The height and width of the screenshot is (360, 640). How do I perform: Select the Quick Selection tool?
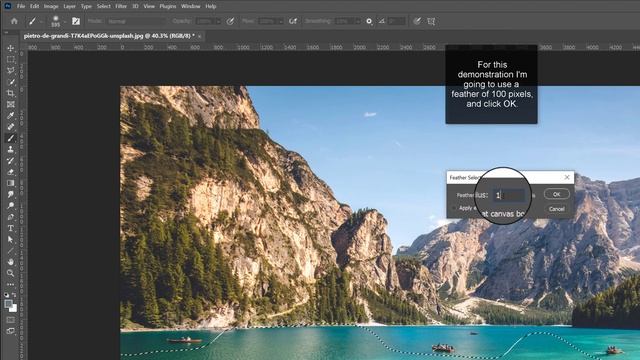pos(11,82)
